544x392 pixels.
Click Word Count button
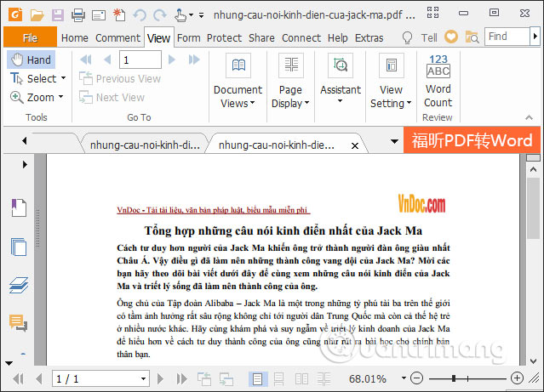(x=438, y=82)
